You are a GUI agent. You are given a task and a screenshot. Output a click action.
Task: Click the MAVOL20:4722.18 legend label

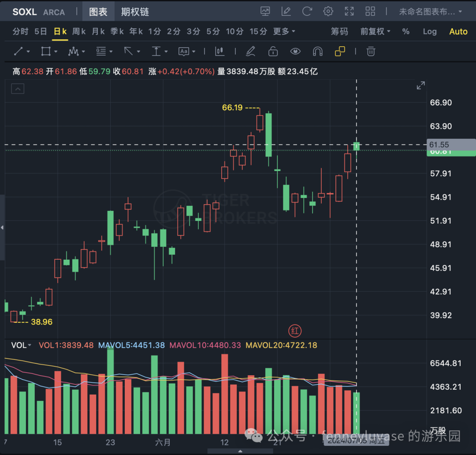click(281, 345)
